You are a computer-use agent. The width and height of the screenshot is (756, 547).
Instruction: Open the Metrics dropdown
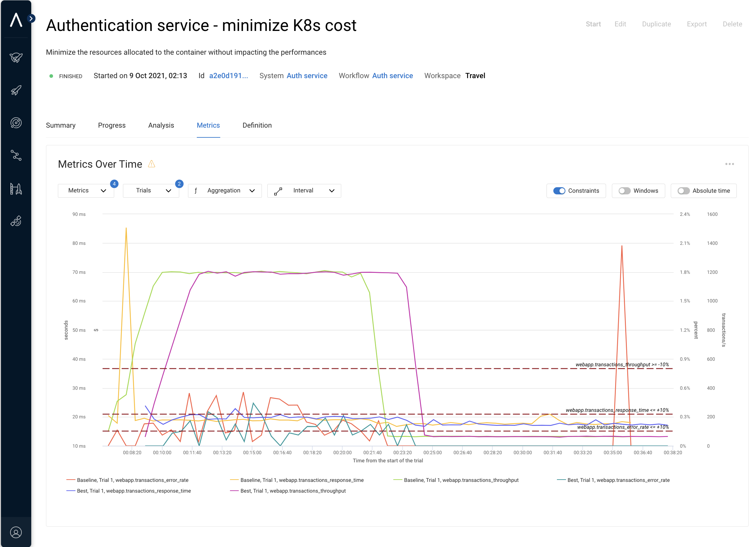point(86,191)
